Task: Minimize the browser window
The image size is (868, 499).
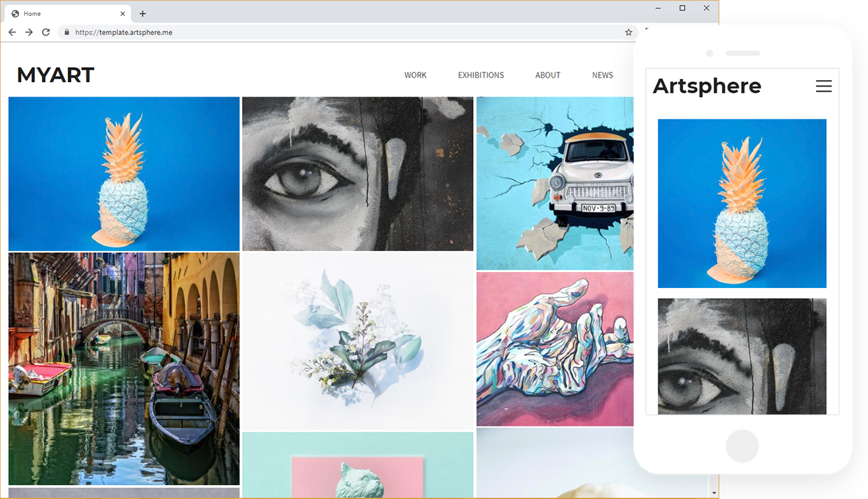Action: click(x=658, y=8)
